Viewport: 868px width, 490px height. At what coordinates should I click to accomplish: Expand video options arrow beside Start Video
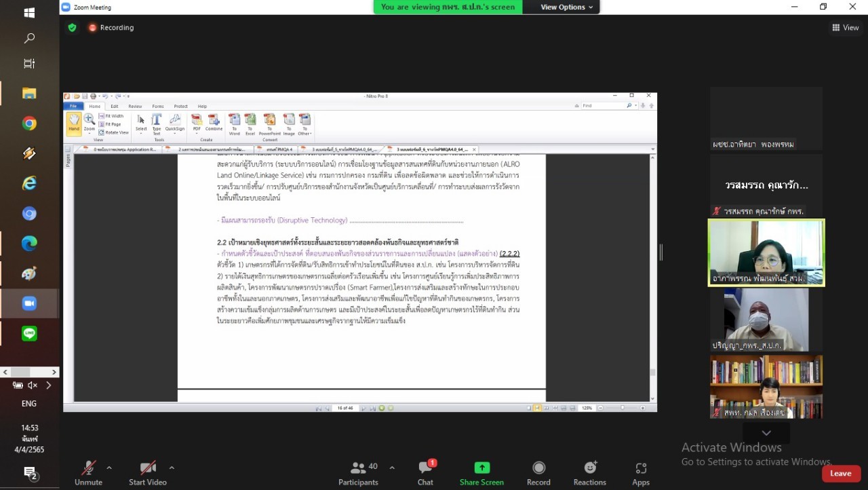click(x=172, y=468)
